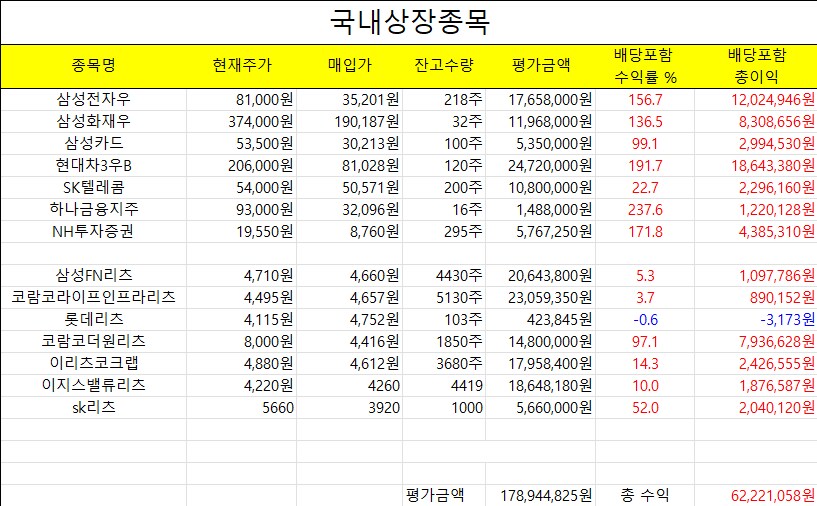Select the 현대차3우B stock name cell

94,166
